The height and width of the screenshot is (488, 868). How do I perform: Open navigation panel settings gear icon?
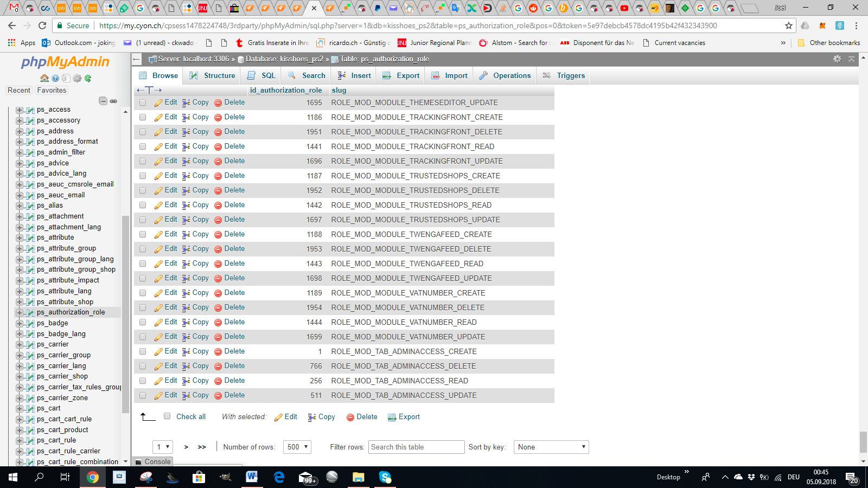(x=77, y=78)
